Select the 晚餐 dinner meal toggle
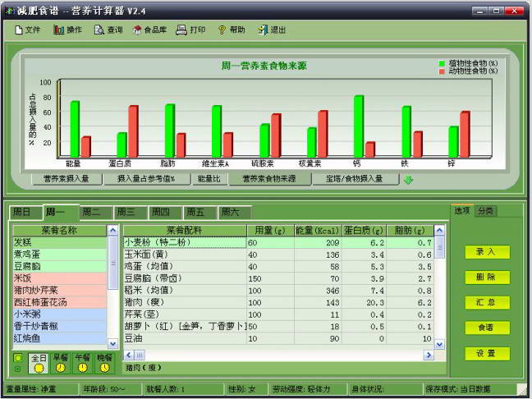Image resolution: width=532 pixels, height=399 pixels. (x=104, y=363)
